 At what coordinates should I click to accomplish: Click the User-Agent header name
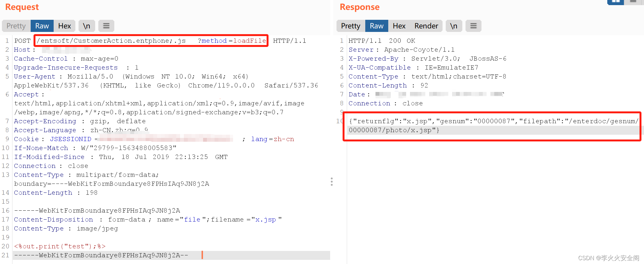pyautogui.click(x=34, y=77)
